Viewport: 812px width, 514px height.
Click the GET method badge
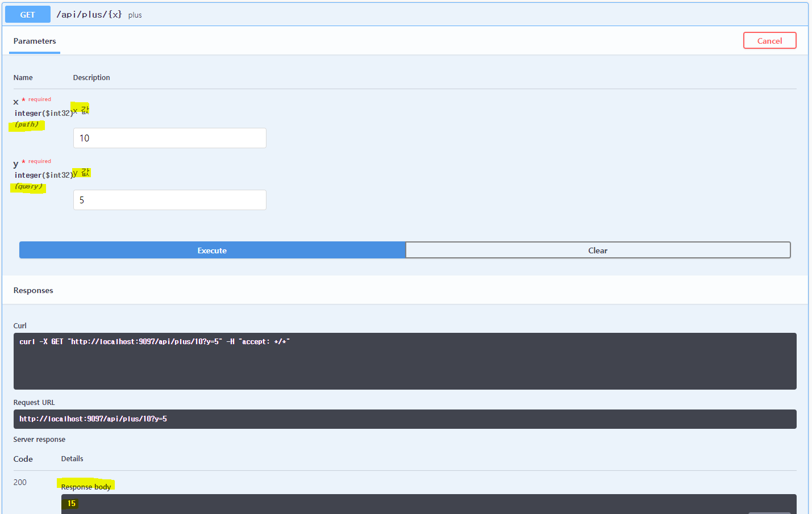tap(27, 14)
